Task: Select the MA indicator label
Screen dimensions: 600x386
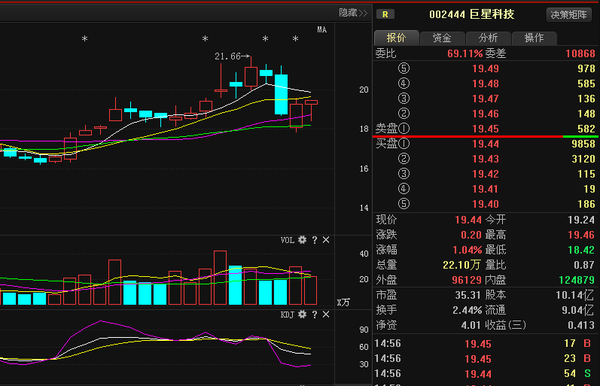Action: tap(322, 29)
